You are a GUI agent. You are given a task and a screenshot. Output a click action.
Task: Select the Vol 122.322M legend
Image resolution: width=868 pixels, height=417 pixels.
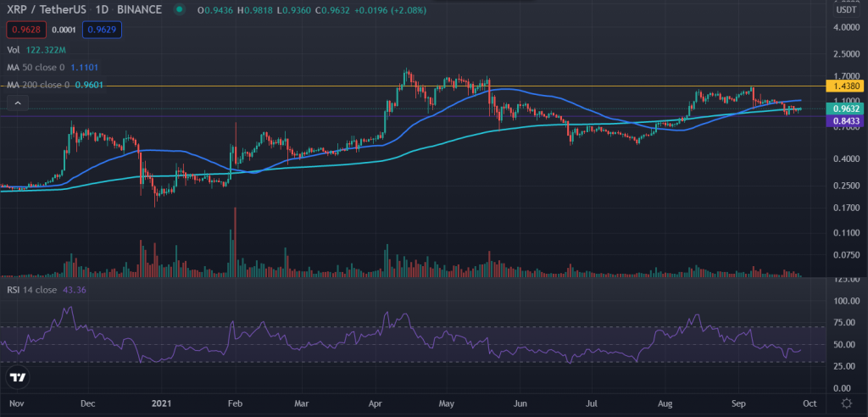(x=36, y=50)
